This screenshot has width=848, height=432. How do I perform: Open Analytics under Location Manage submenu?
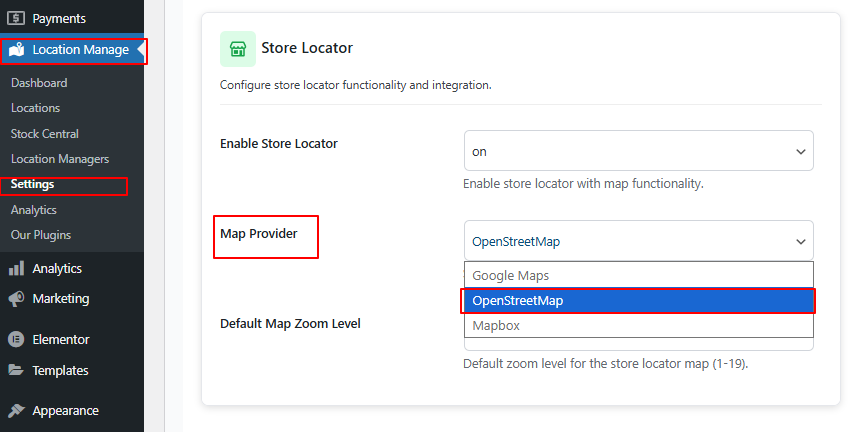(x=34, y=210)
